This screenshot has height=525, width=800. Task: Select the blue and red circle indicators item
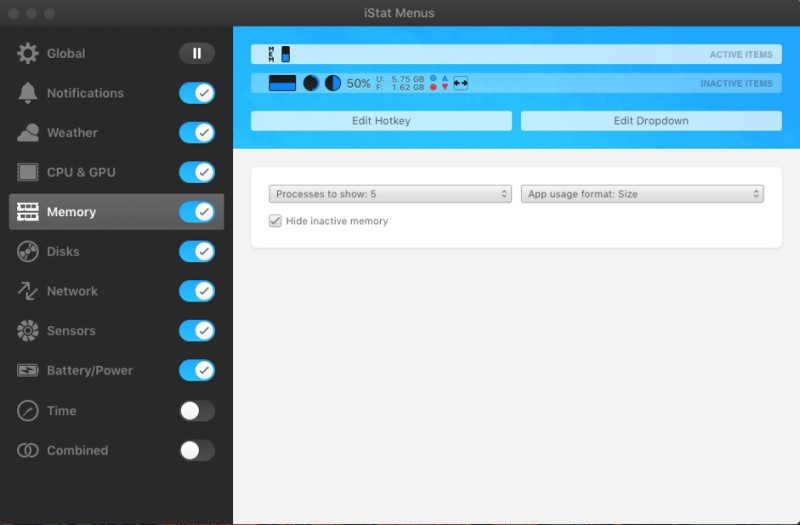pos(433,83)
